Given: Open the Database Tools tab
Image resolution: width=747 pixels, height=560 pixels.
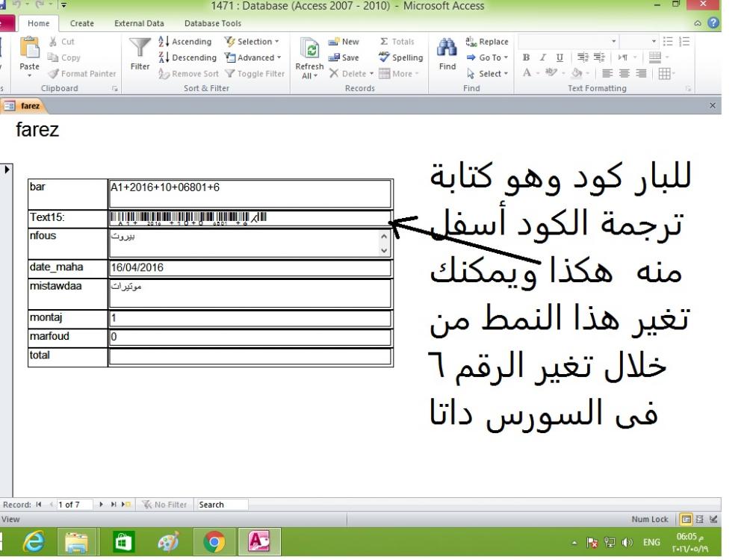Looking at the screenshot, I should [212, 23].
